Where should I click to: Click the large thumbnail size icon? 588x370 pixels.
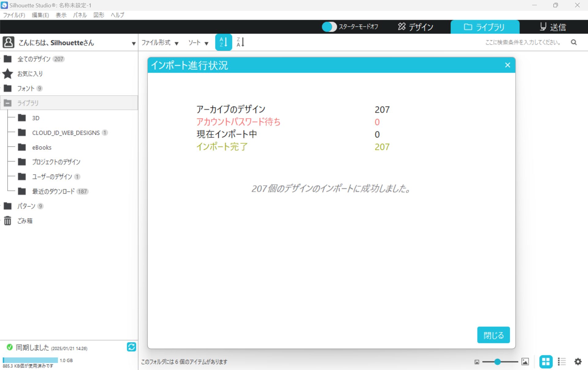click(x=525, y=362)
